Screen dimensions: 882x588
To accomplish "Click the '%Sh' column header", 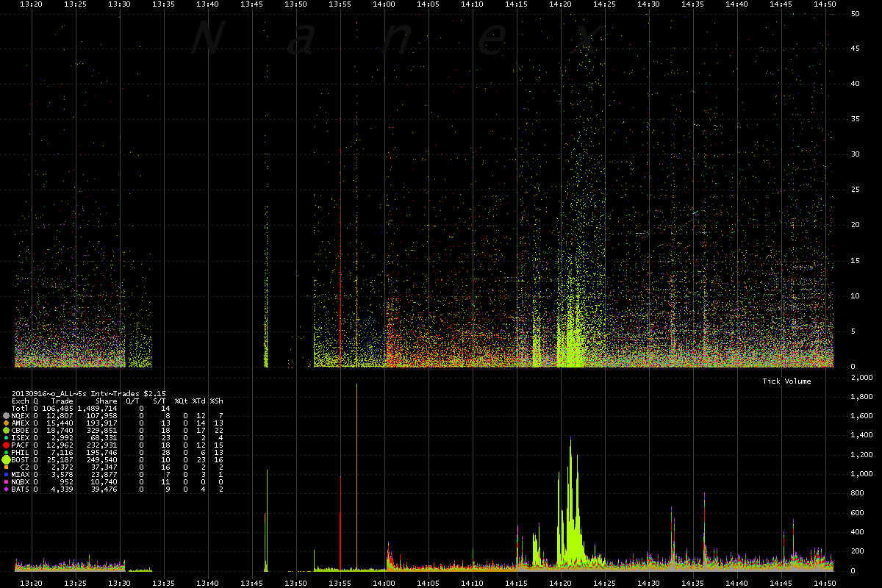I will point(217,401).
